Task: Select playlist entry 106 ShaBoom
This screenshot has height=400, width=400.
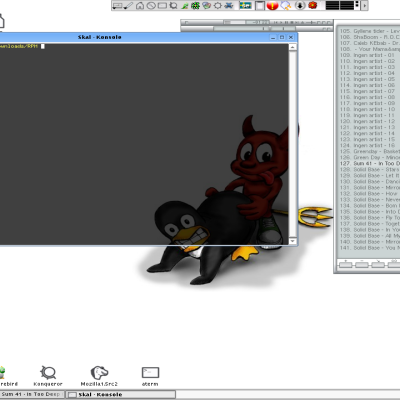Action: point(369,37)
